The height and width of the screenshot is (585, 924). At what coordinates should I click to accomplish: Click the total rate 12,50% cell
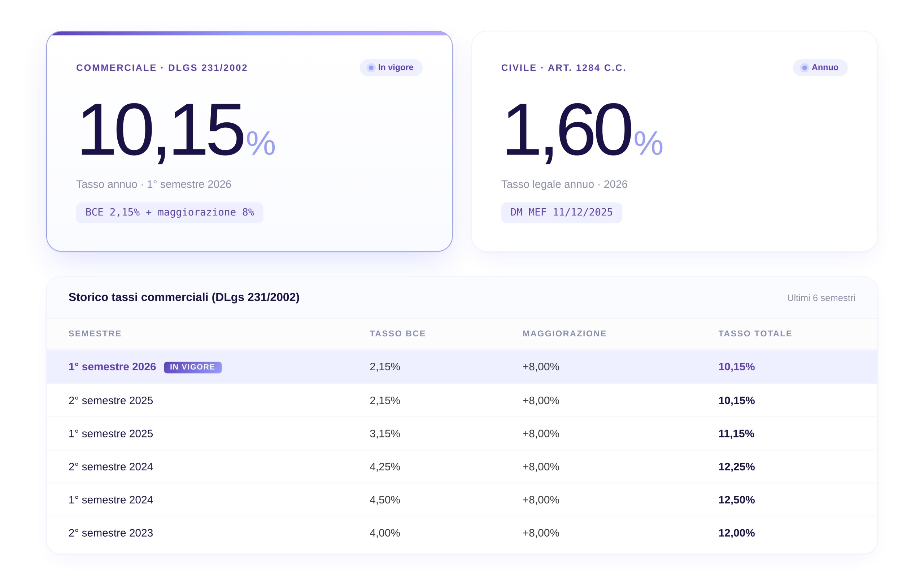click(x=736, y=500)
